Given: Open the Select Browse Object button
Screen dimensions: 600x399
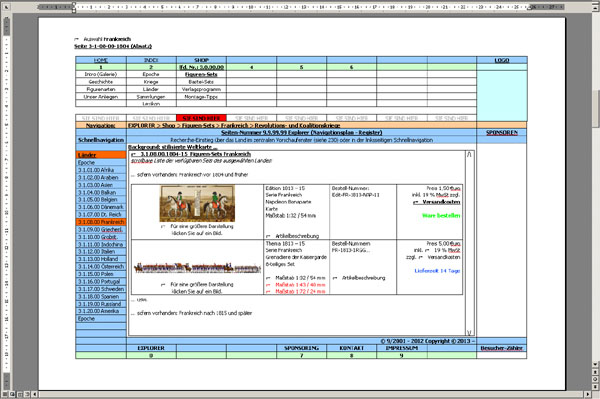Looking at the screenshot, I should point(595,379).
